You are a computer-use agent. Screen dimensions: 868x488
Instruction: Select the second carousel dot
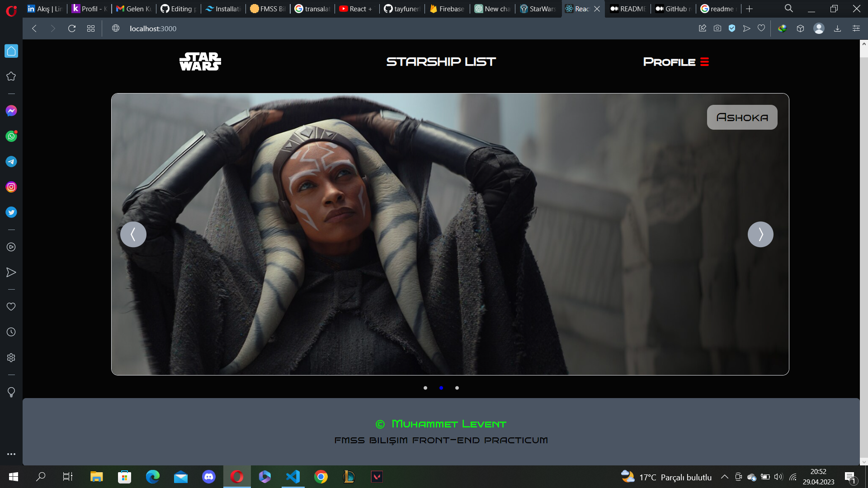pyautogui.click(x=441, y=388)
